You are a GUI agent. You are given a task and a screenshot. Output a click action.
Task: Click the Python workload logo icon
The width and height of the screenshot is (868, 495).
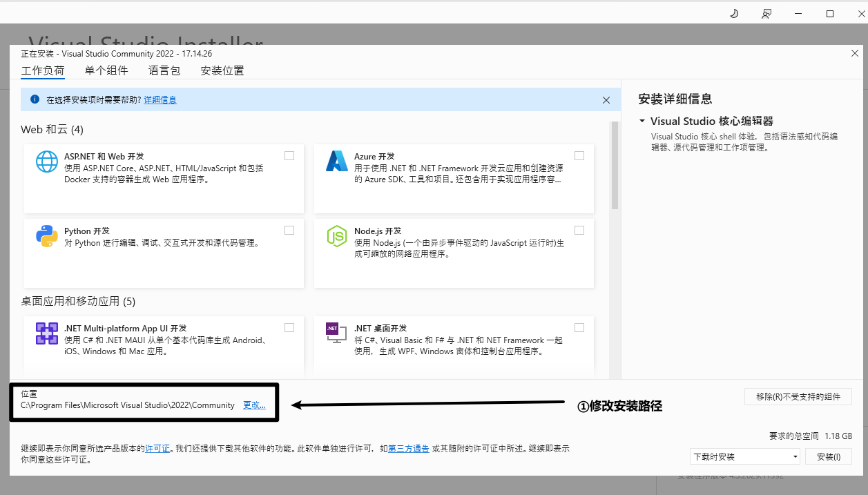47,236
